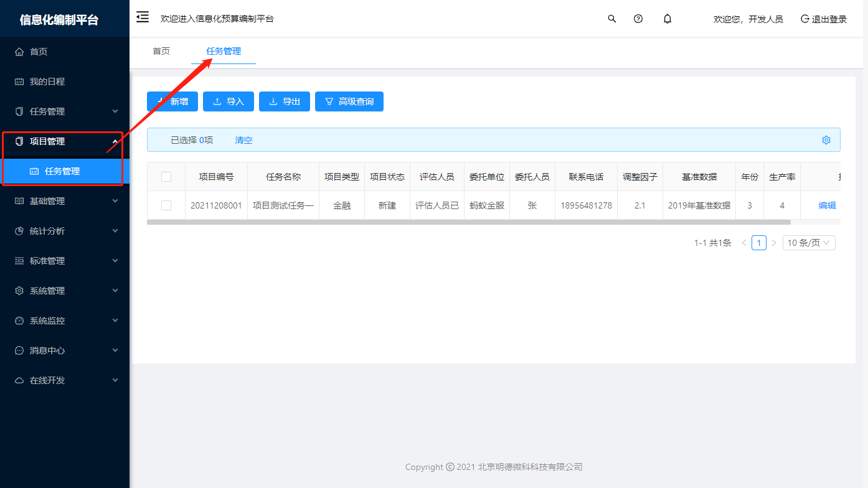Open the table column settings gear icon
The height and width of the screenshot is (488, 868).
coord(826,140)
